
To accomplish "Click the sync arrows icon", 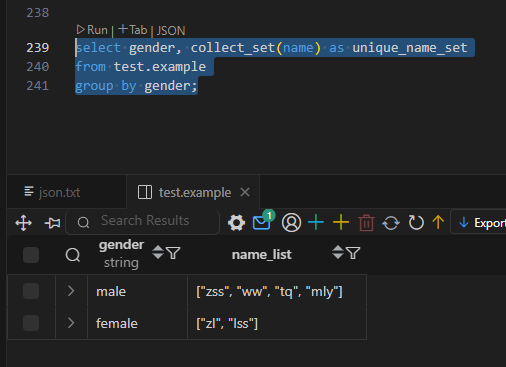I will 391,223.
